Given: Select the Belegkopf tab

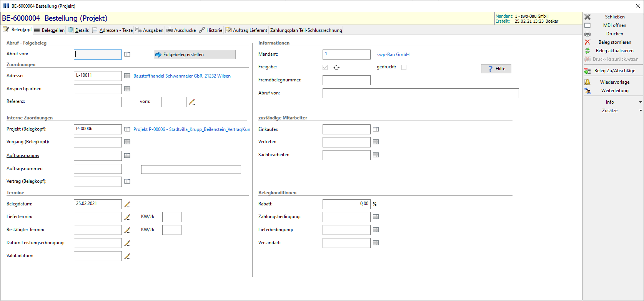Looking at the screenshot, I should click(x=18, y=30).
